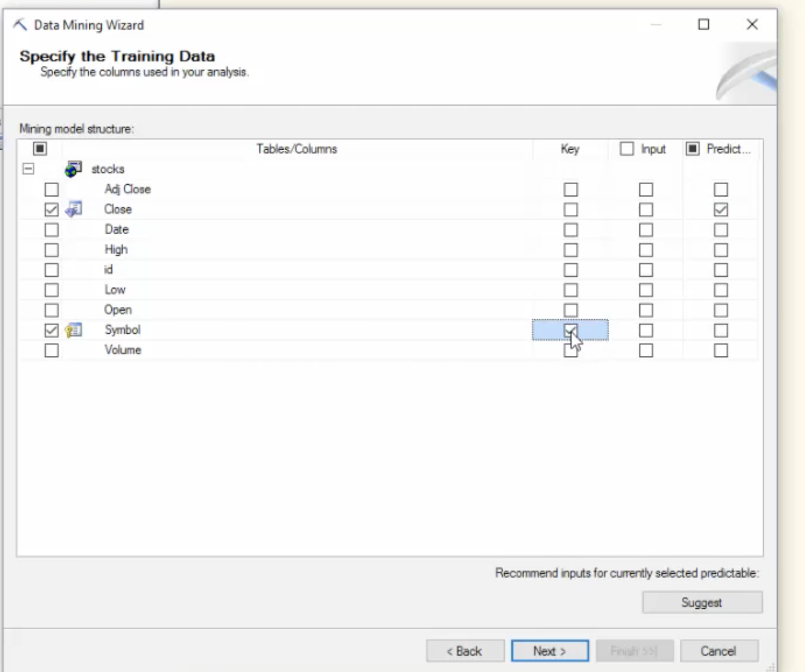This screenshot has width=805, height=672.
Task: Uncheck the Close column selection box
Action: click(x=52, y=210)
